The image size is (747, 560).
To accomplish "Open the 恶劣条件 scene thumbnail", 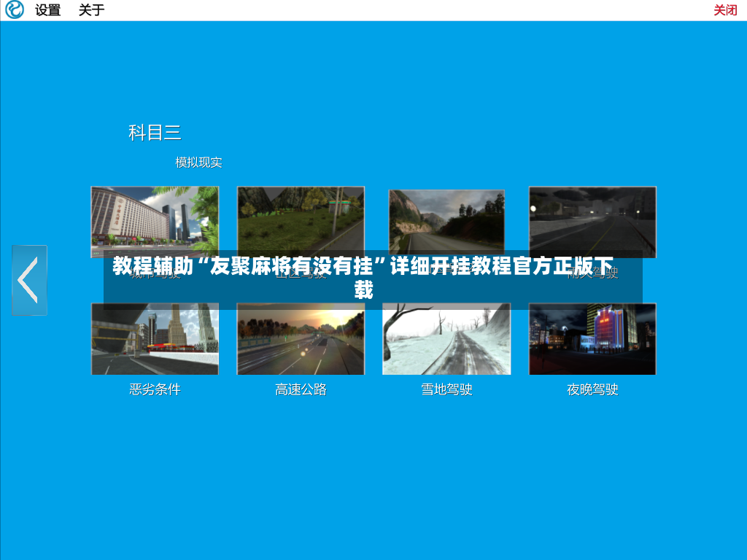I will point(155,339).
